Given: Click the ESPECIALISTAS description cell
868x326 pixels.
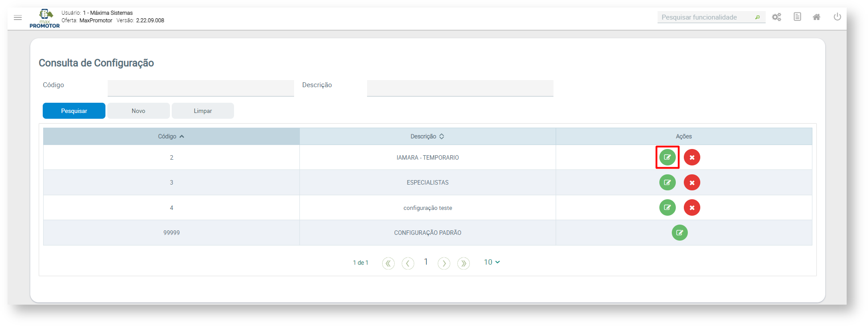Looking at the screenshot, I should coord(428,182).
